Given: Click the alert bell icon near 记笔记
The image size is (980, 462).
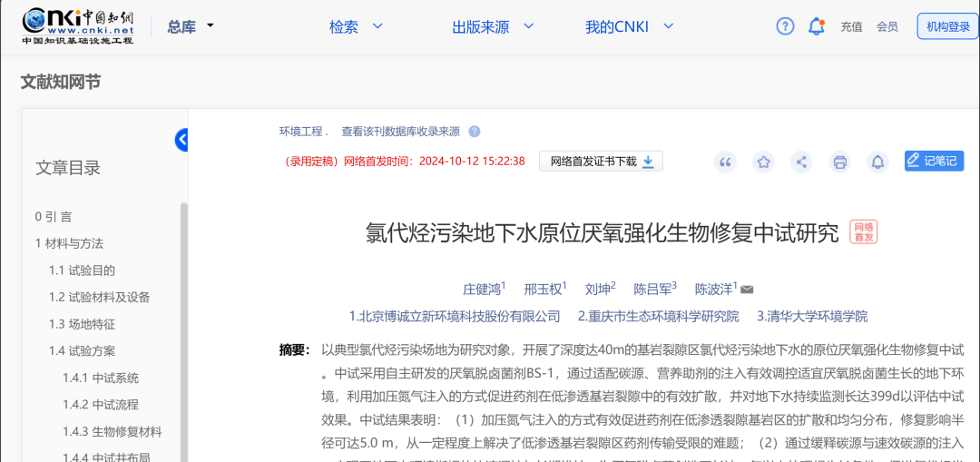Looking at the screenshot, I should click(877, 162).
